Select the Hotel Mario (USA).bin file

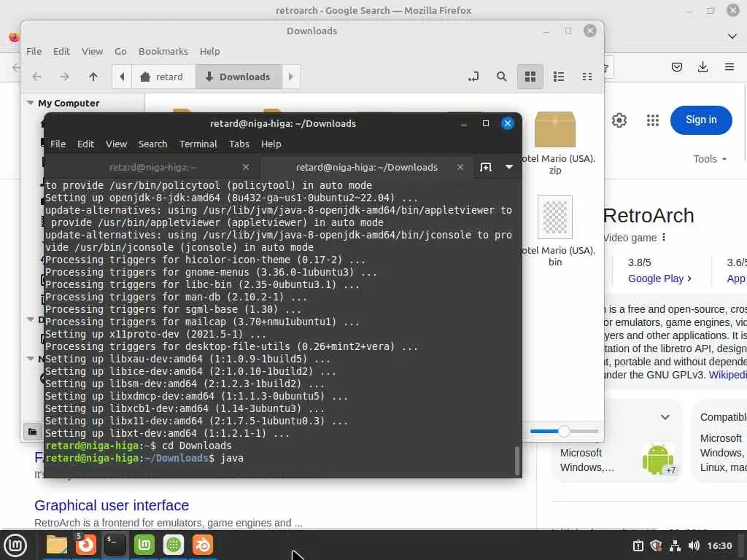555,231
